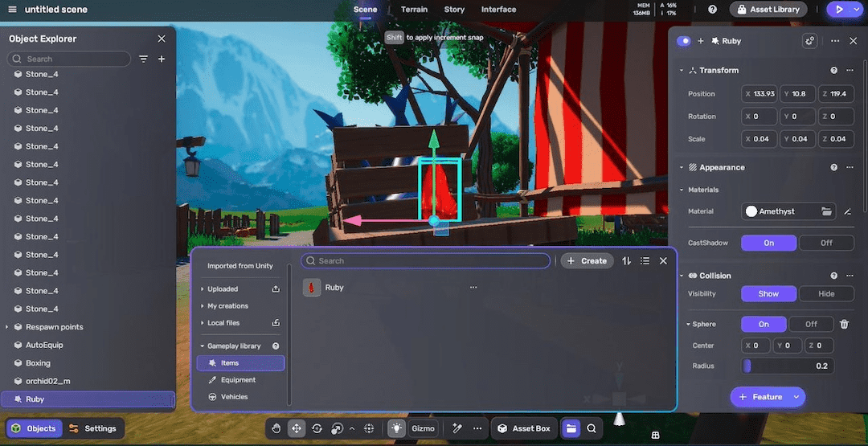Viewport: 868px width, 446px height.
Task: Set collision Visibility to Hide
Action: [826, 293]
